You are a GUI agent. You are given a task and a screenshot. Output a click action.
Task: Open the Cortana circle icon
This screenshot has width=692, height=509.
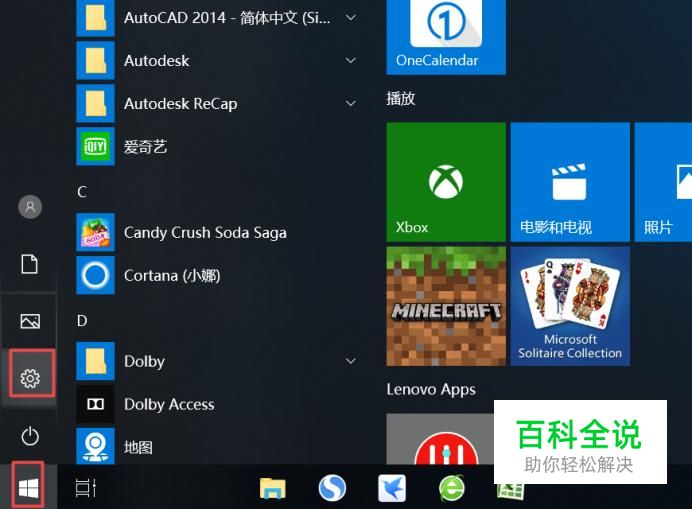(95, 275)
